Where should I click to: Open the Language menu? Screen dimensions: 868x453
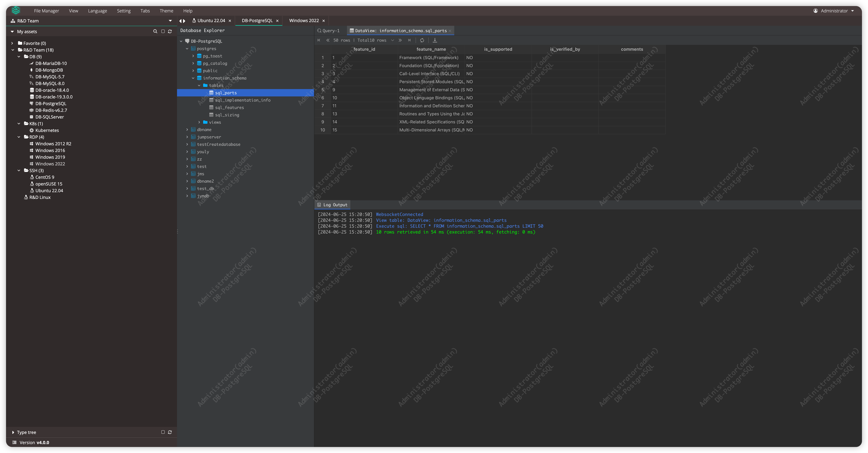point(97,11)
